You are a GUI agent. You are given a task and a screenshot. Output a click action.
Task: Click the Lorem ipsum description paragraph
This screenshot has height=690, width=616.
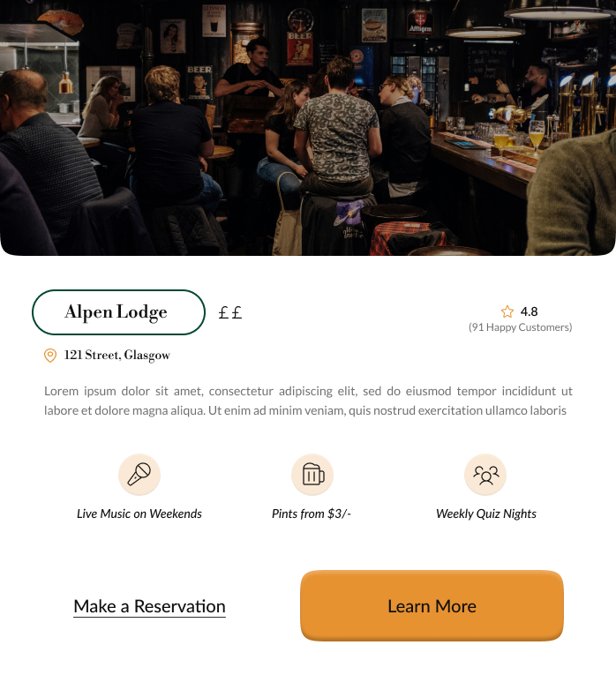pos(308,401)
